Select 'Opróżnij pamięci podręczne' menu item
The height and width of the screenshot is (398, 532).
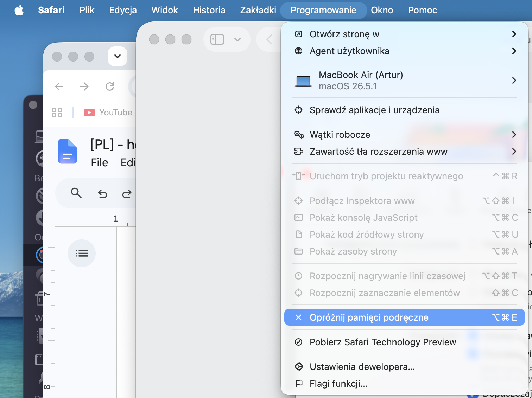tap(405, 317)
